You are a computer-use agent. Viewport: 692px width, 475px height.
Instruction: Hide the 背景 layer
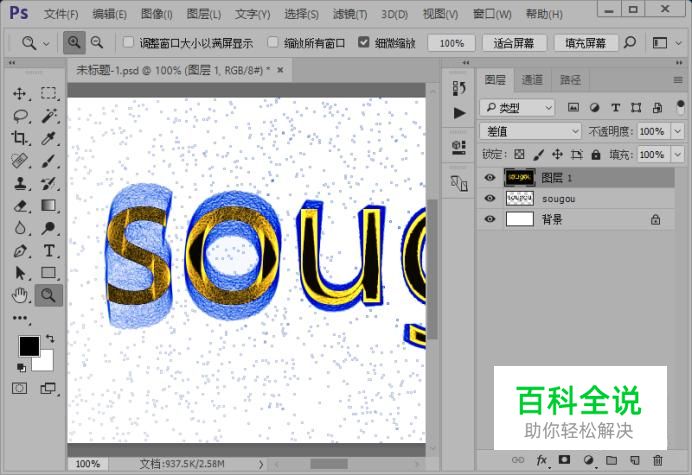(x=489, y=219)
